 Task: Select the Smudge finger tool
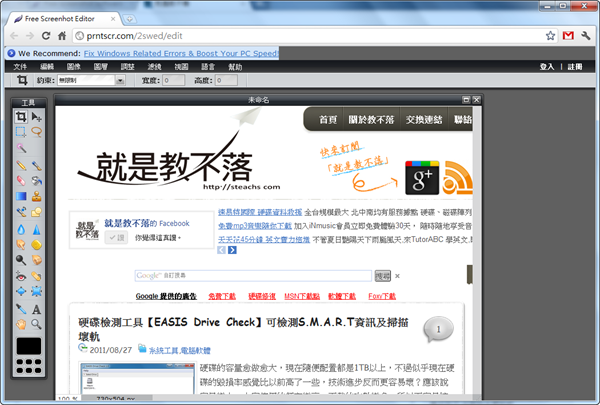(x=21, y=244)
